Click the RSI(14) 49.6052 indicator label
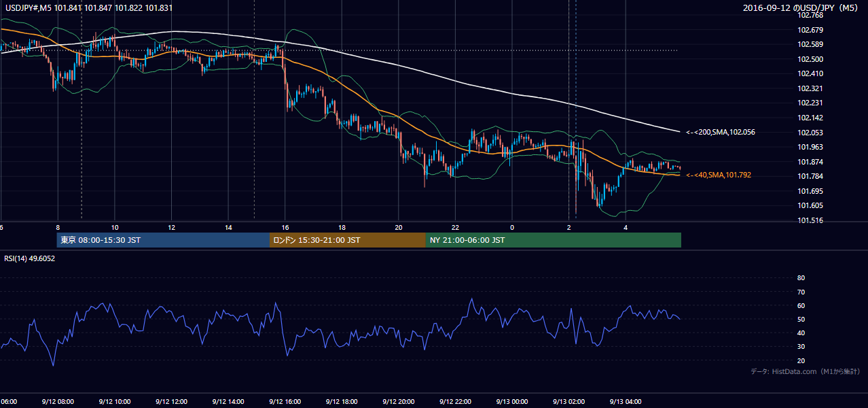The height and width of the screenshot is (408, 868). [x=29, y=258]
